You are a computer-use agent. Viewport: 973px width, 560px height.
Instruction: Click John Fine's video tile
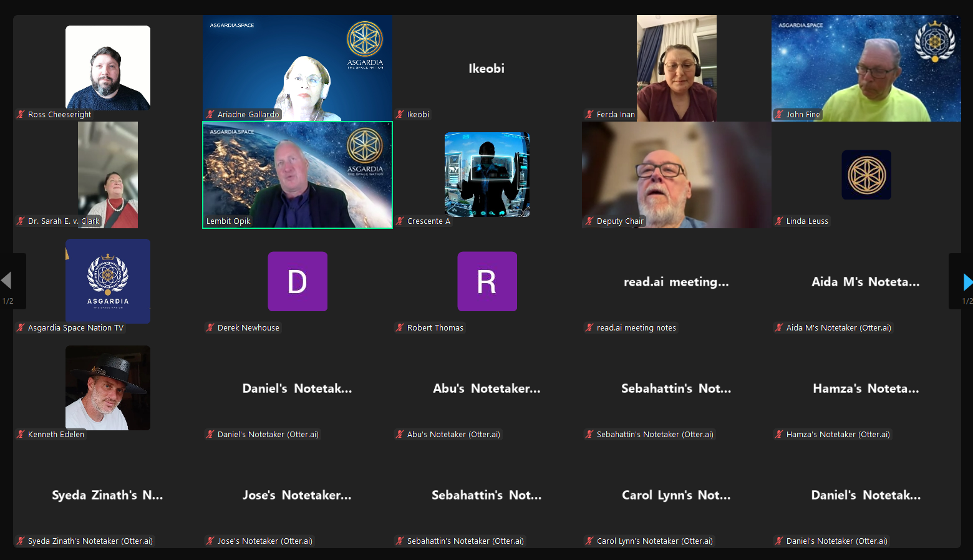[866, 68]
